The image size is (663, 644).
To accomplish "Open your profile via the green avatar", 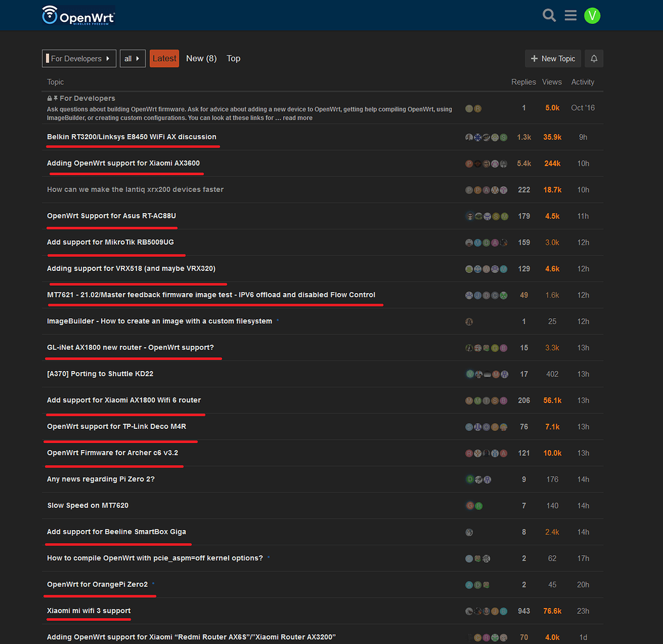I will click(592, 15).
